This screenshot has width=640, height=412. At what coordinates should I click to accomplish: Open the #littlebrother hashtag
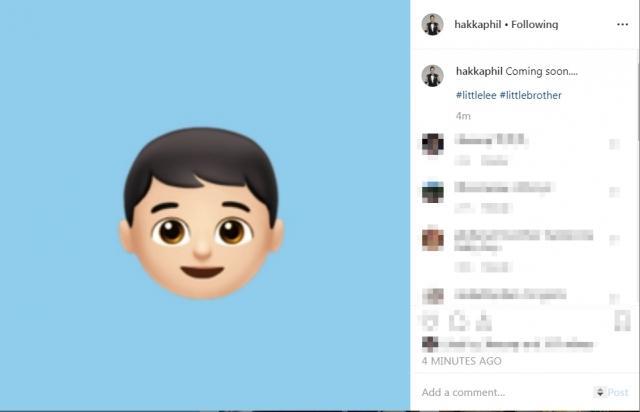pyautogui.click(x=531, y=95)
